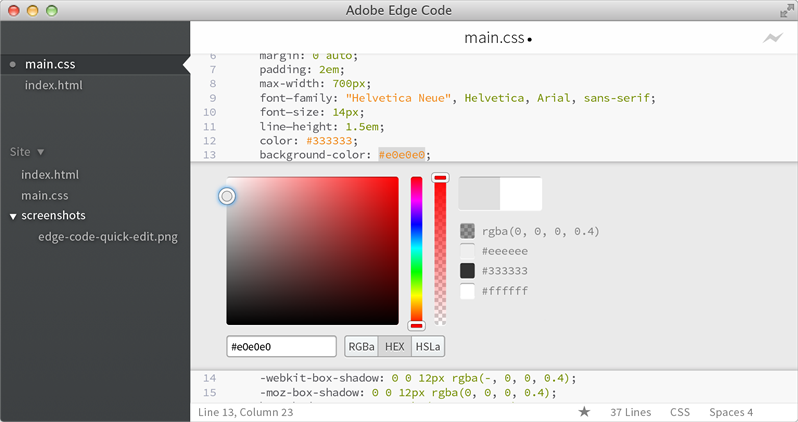This screenshot has height=422, width=798.
Task: Switch to index.html in working files
Action: 53,85
